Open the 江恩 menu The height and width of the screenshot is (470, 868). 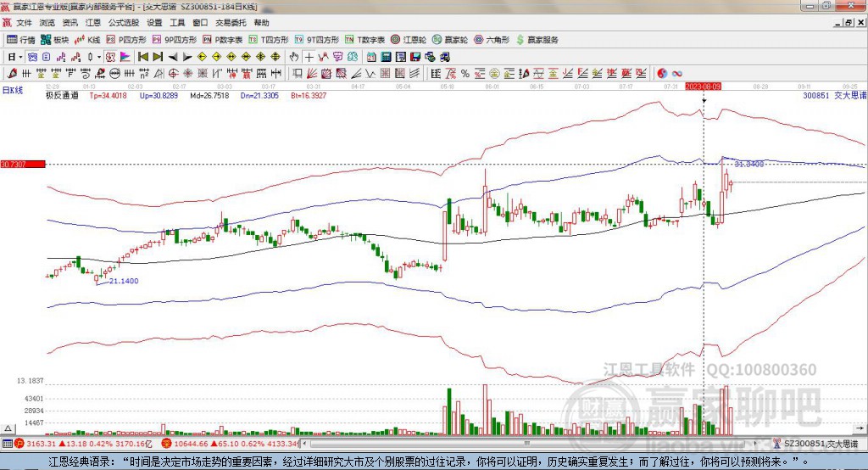93,23
